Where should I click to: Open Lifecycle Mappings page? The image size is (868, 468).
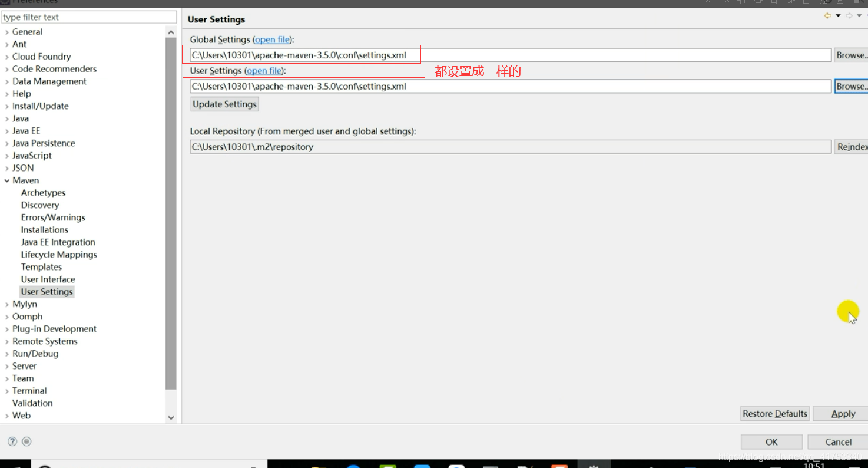tap(59, 255)
